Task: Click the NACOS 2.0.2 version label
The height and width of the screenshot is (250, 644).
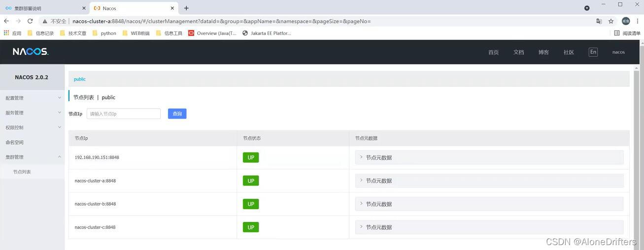Action: (32, 77)
